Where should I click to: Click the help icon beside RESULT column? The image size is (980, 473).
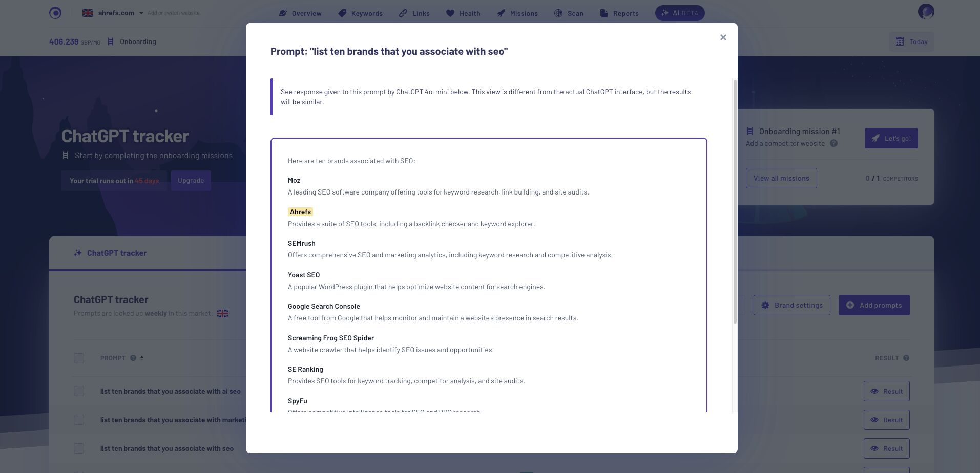pos(906,358)
